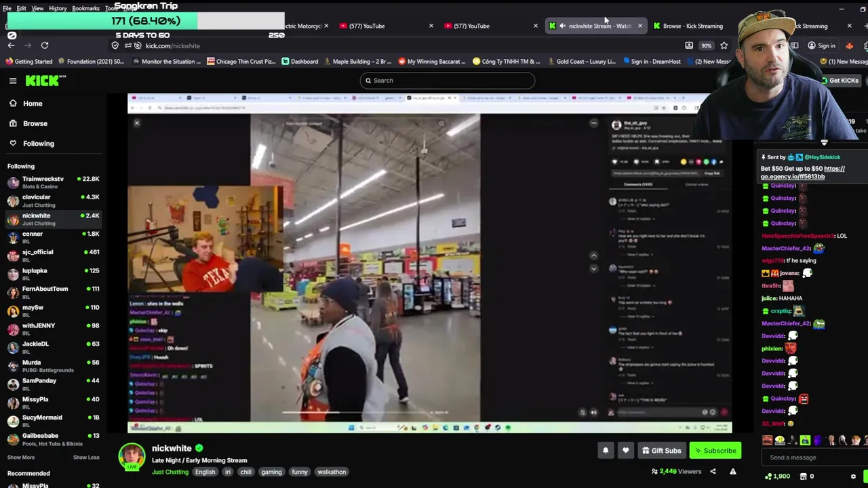Open SucyMermaid channel in Following list
This screenshot has width=868, height=488.
[53, 421]
